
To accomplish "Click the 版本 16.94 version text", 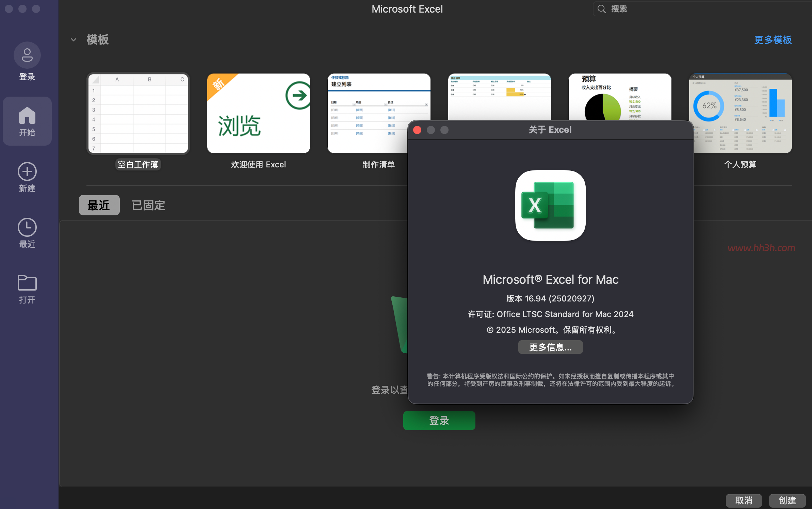I will tap(550, 298).
